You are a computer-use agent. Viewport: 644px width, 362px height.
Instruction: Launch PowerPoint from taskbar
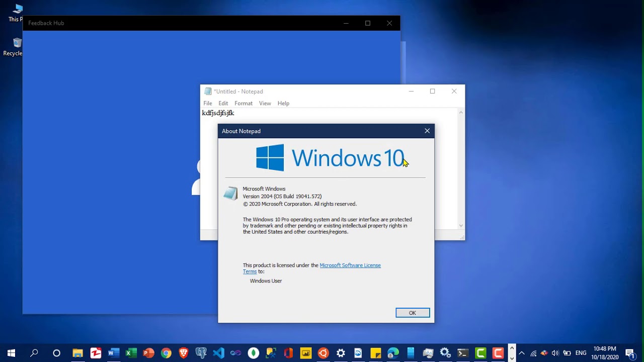[x=148, y=353]
